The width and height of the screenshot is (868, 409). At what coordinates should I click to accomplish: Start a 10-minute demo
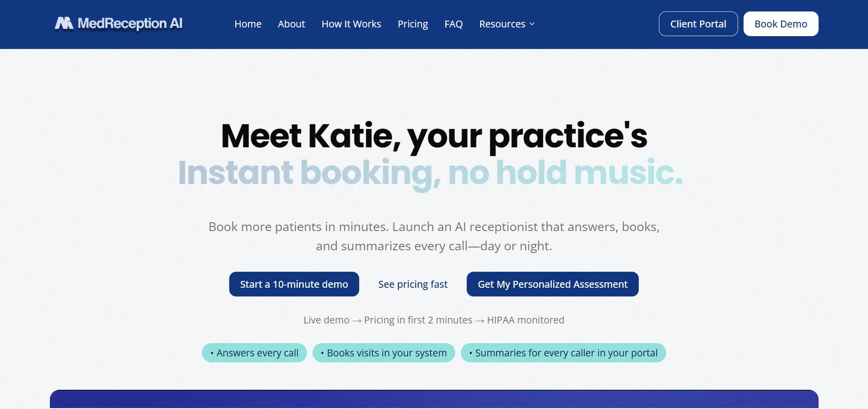click(x=294, y=284)
